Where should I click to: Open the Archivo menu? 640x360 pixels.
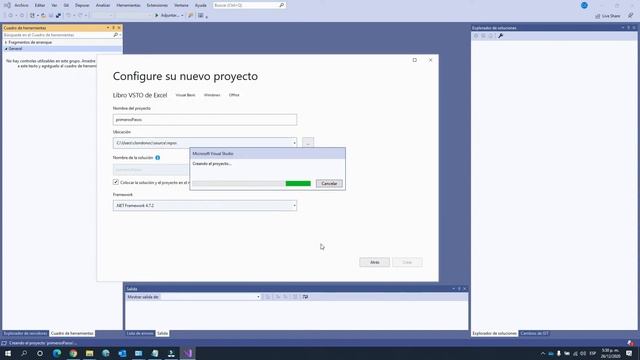click(21, 5)
